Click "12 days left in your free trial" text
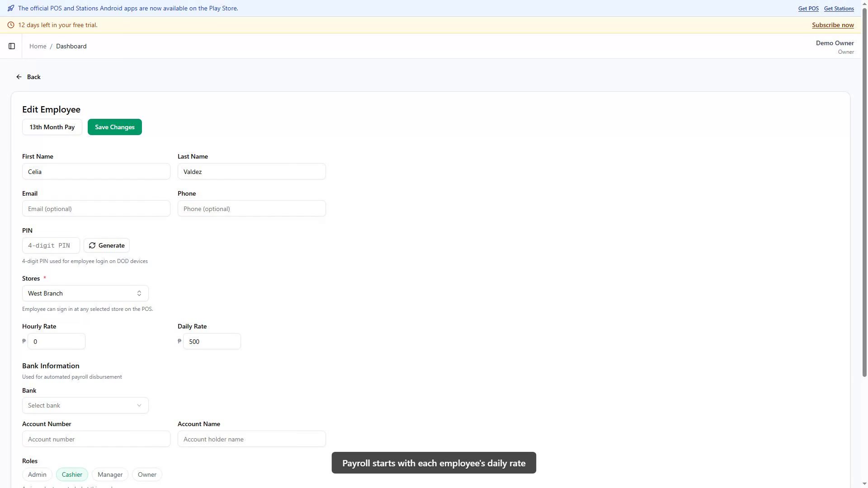The width and height of the screenshot is (868, 488). coord(57,25)
